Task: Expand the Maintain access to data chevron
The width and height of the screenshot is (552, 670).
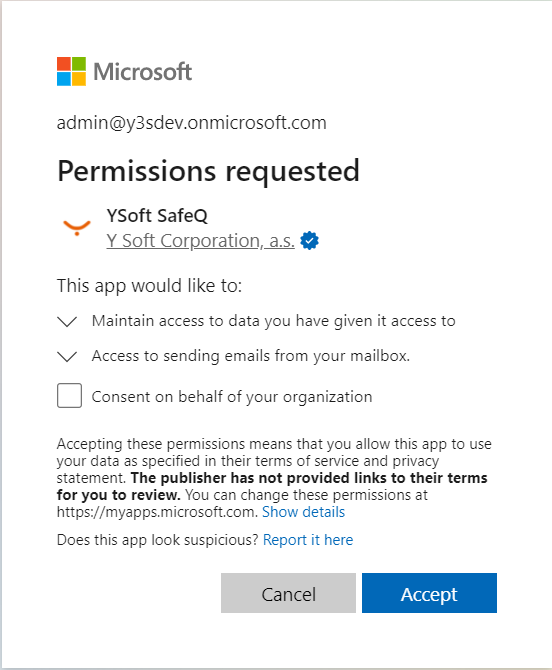Action: pyautogui.click(x=67, y=321)
